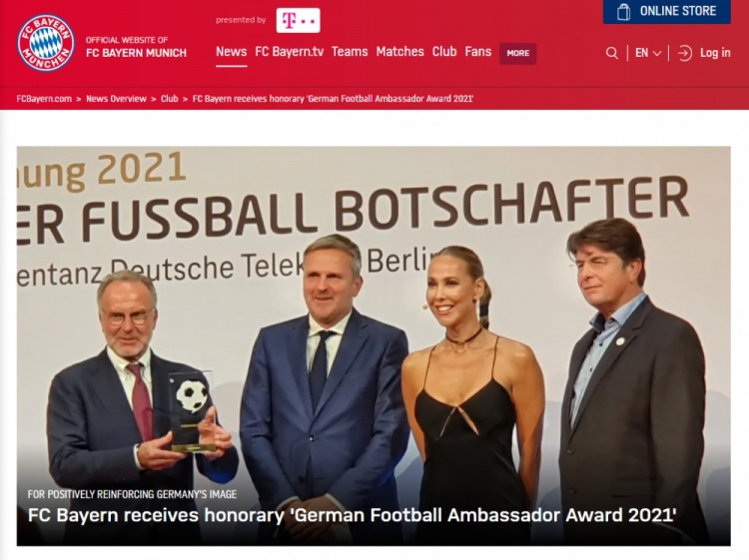Open the Matches menu item
The height and width of the screenshot is (560, 749).
click(399, 52)
